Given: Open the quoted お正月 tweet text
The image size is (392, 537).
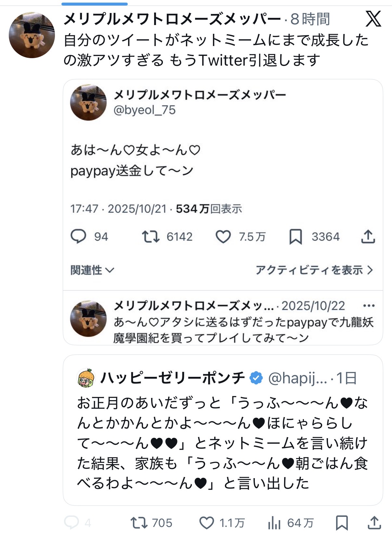Looking at the screenshot, I should [222, 443].
